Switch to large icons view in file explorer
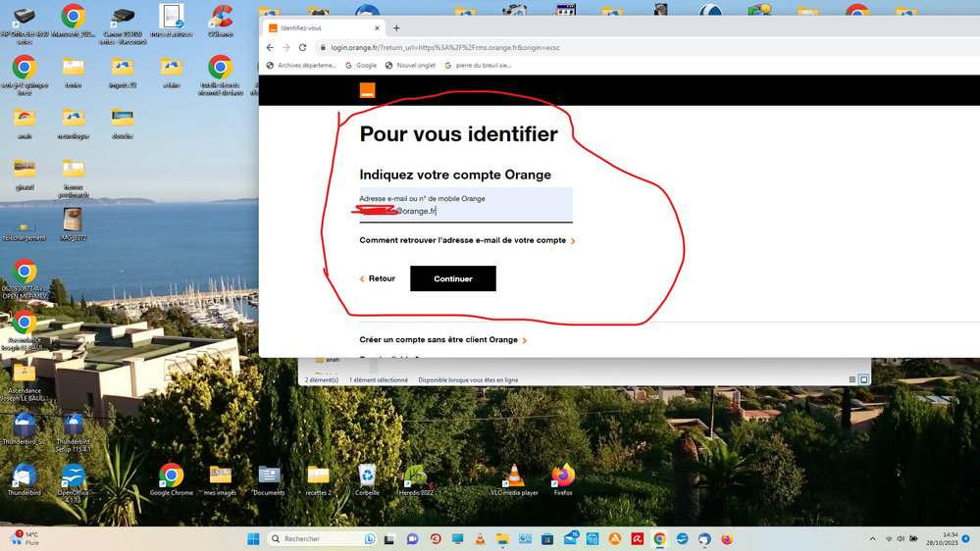Screen dimensions: 980x551 (864, 379)
